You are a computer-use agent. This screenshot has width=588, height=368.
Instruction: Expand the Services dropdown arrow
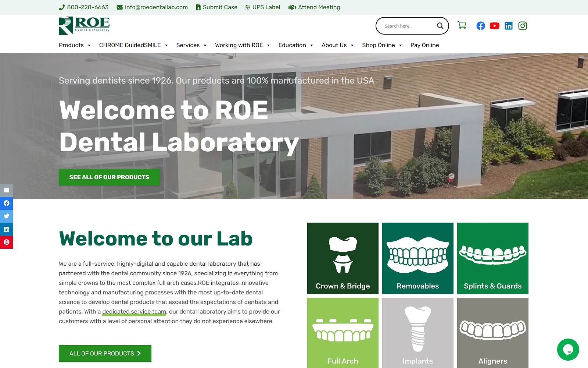coord(205,45)
